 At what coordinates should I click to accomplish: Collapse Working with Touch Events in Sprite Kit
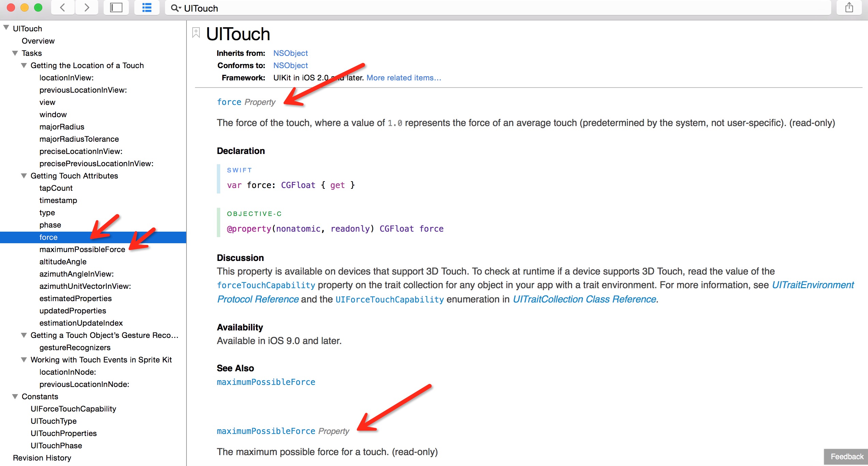[x=24, y=360]
